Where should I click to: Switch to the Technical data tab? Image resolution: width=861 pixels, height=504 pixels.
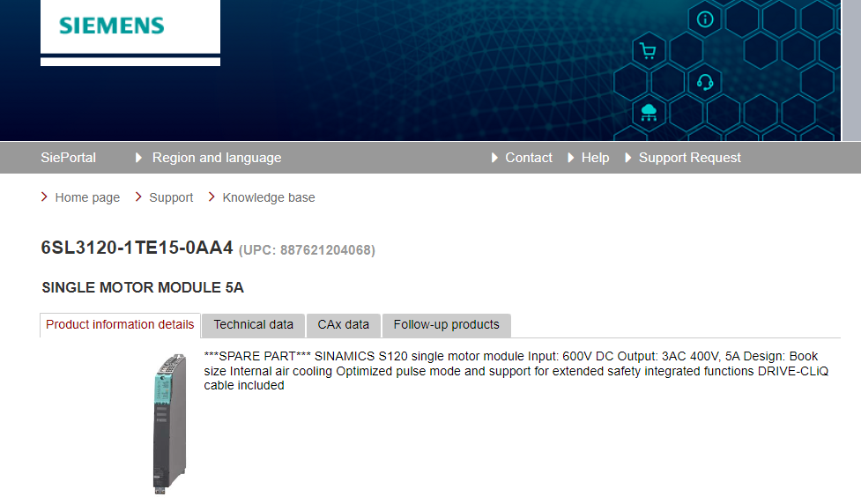click(x=253, y=324)
